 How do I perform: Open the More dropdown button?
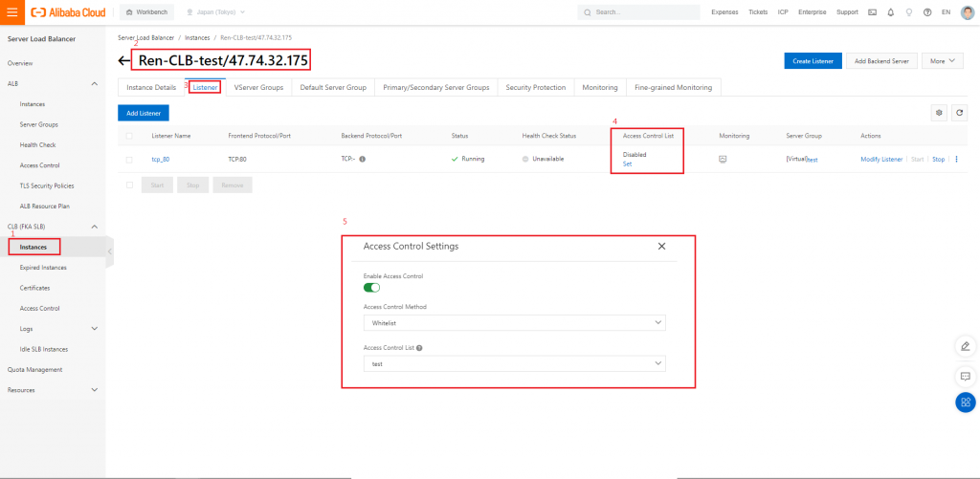click(943, 60)
